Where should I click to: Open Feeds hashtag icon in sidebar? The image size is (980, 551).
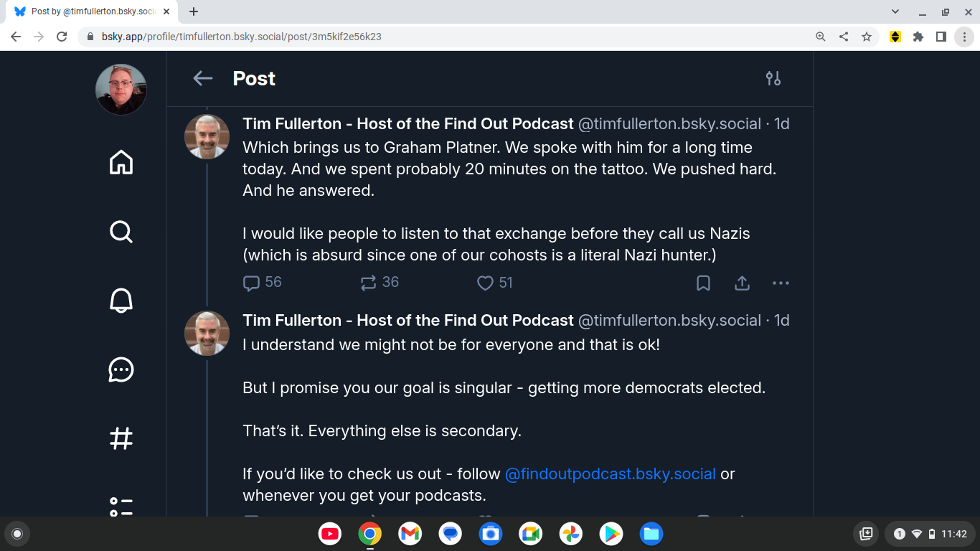point(121,438)
